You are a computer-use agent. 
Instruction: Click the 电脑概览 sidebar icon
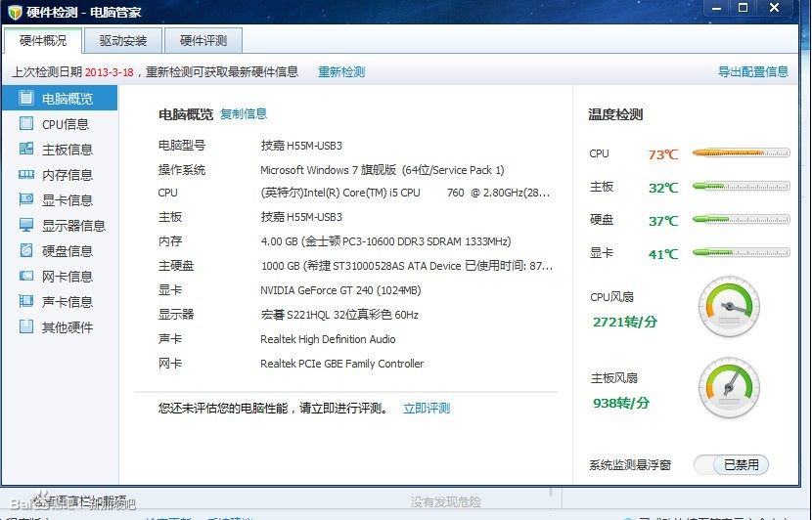(x=25, y=98)
